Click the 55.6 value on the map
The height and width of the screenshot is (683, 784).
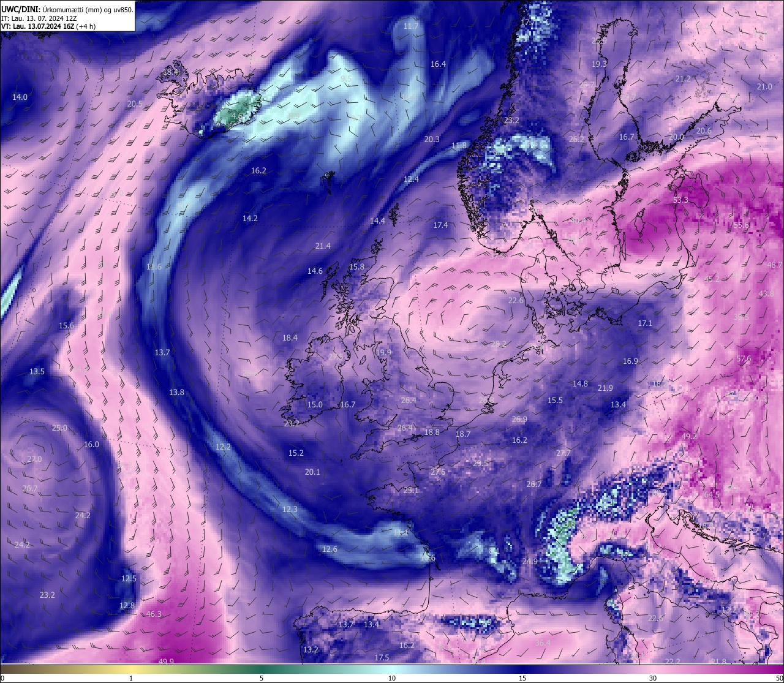[741, 225]
